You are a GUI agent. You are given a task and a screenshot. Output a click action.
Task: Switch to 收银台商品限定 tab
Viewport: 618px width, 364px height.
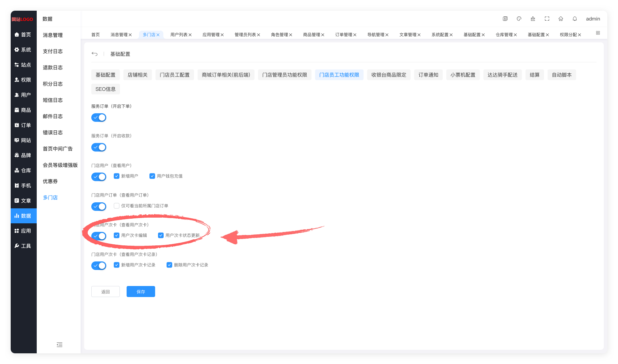pyautogui.click(x=389, y=75)
